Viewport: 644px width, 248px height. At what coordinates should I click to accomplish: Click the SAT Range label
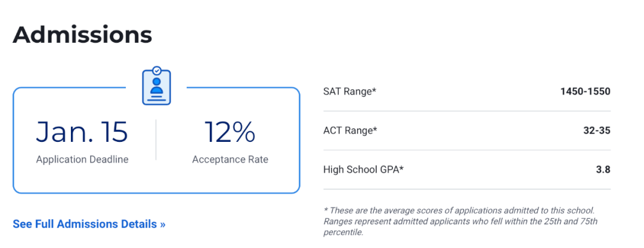point(350,91)
